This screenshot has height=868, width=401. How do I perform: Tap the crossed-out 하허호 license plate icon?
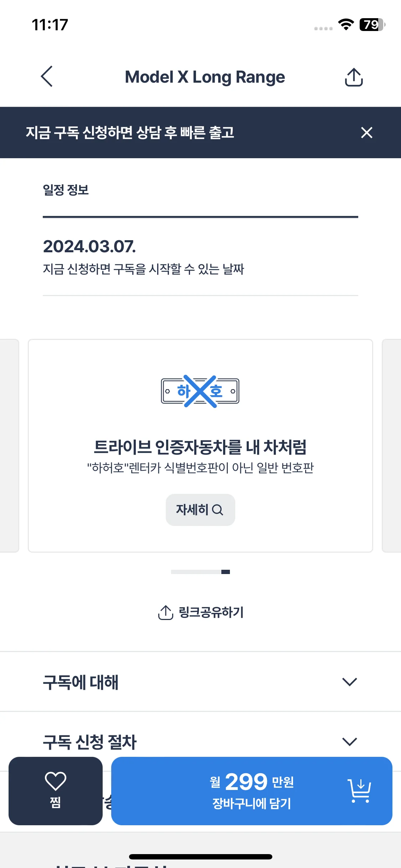coord(200,391)
